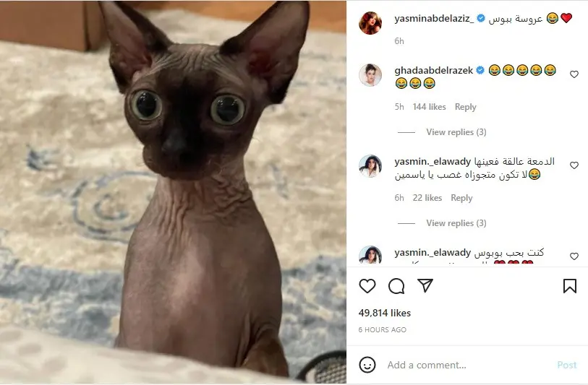Expand View replies (3) under yasmin._elawady
Screen dimensions: 588x385
click(x=456, y=223)
